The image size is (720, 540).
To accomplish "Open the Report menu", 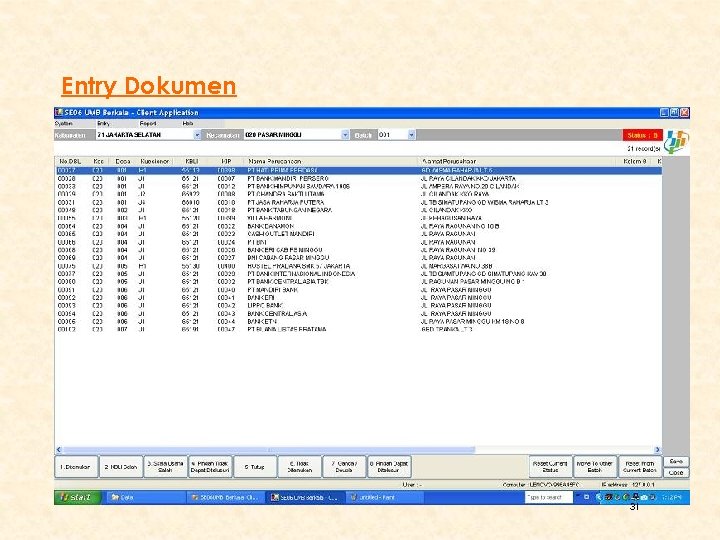I will tap(148, 124).
